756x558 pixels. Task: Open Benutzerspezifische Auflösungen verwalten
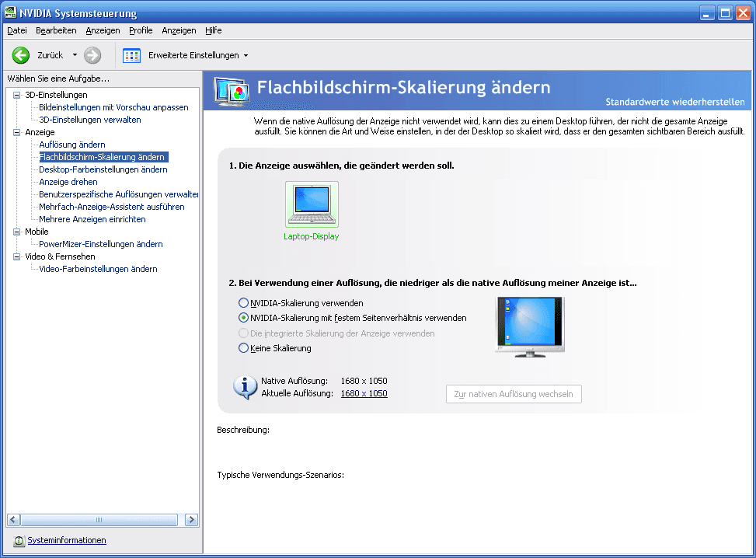pyautogui.click(x=119, y=194)
